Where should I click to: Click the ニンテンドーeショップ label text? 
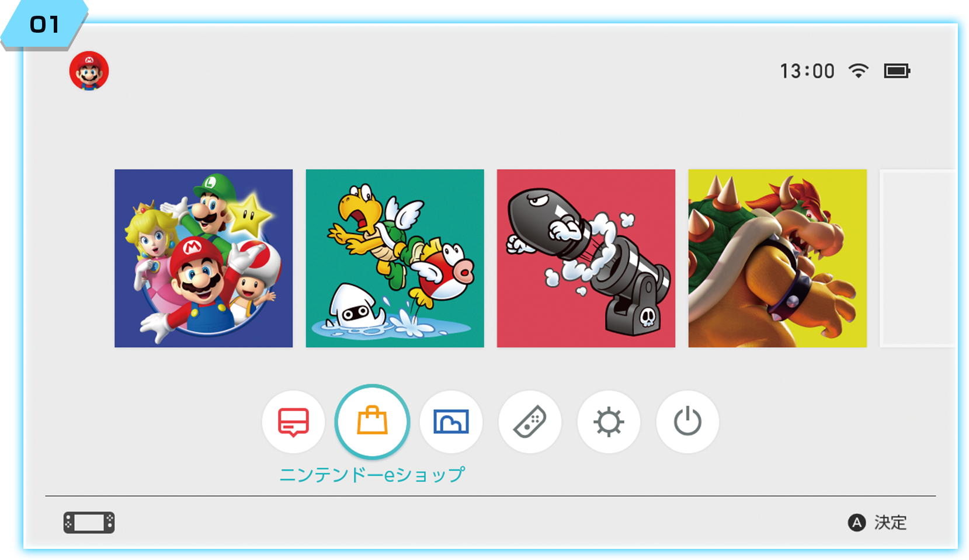372,474
